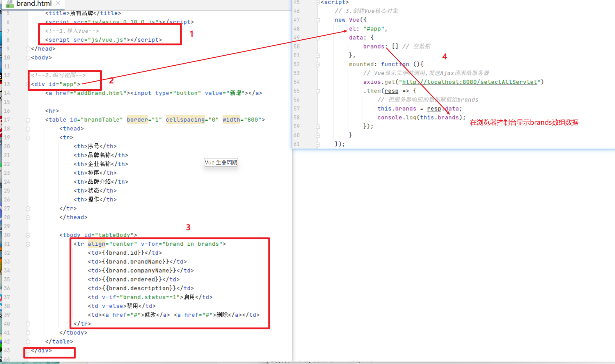Viewport: 615px width, 364px height.
Task: Fold the <div id="app"> block at line 13
Action: click(28, 84)
